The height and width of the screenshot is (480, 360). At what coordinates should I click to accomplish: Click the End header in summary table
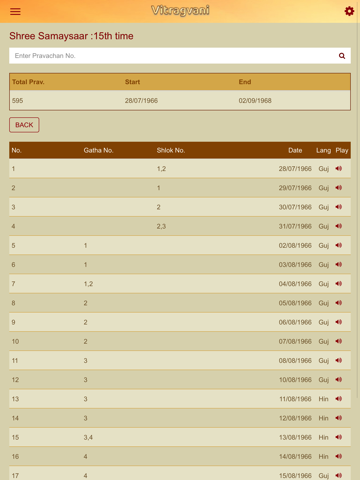point(245,82)
